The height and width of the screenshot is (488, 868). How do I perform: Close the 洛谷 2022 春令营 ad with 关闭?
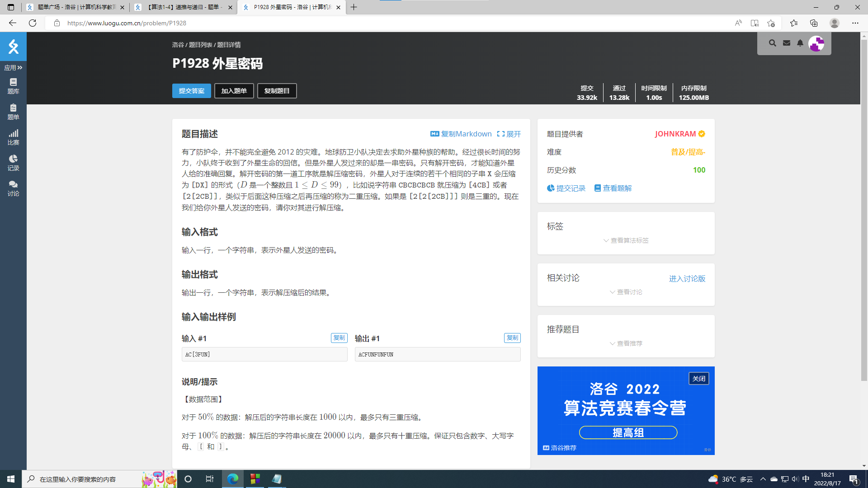698,379
